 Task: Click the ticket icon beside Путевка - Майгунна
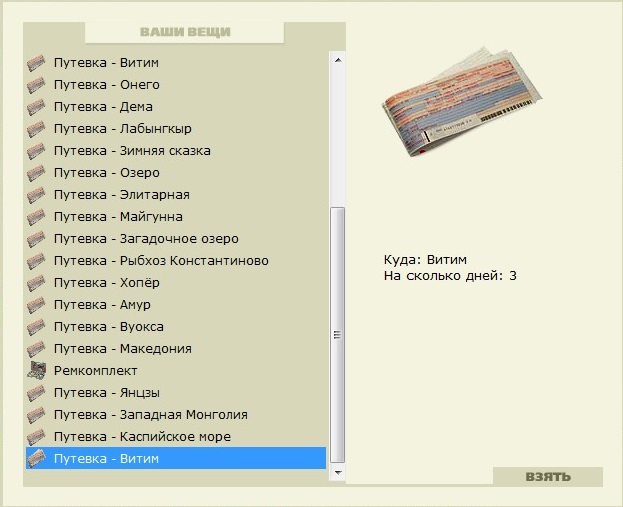point(36,217)
